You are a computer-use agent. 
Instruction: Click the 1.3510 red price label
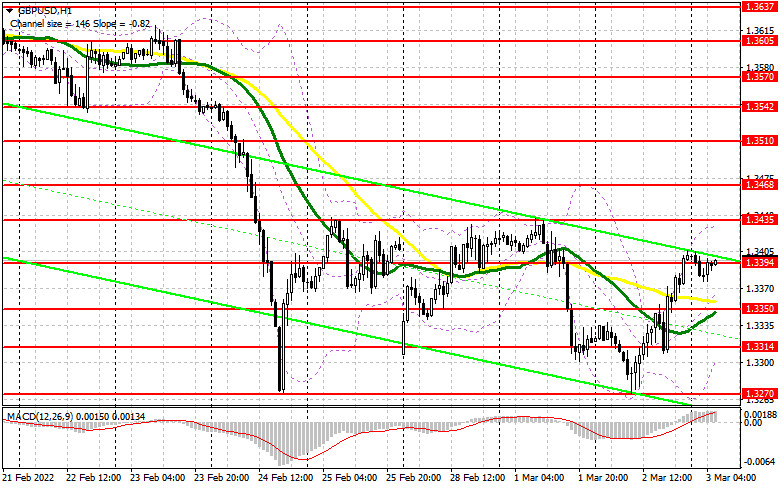(759, 141)
